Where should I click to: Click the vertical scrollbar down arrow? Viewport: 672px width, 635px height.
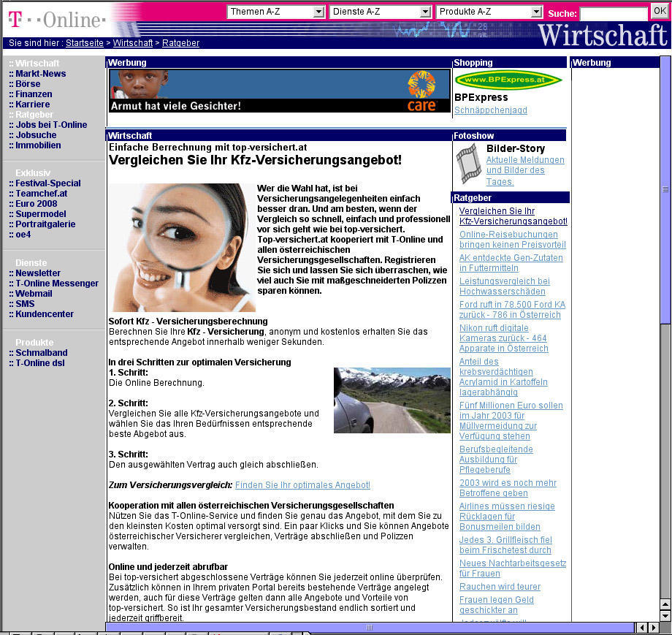(x=665, y=616)
